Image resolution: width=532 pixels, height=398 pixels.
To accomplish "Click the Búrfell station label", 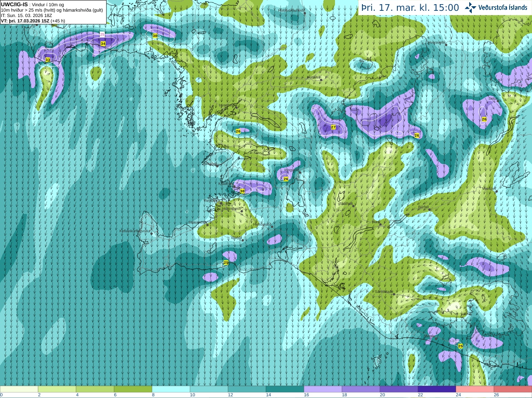I will pos(423,207).
